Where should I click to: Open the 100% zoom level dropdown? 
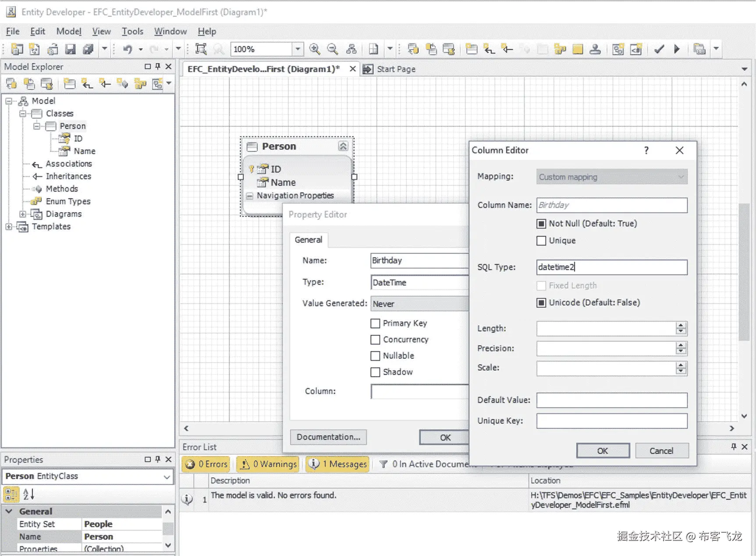click(x=298, y=49)
